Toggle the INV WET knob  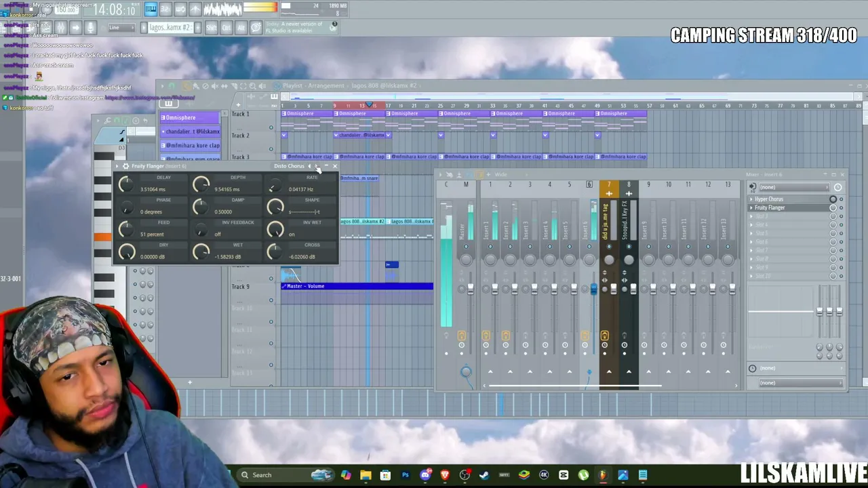(x=275, y=230)
